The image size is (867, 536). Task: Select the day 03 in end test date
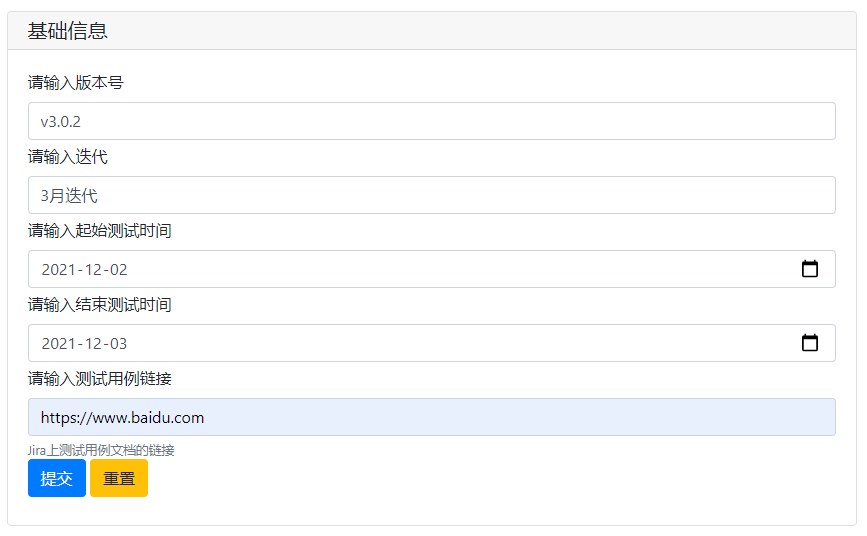[x=118, y=343]
